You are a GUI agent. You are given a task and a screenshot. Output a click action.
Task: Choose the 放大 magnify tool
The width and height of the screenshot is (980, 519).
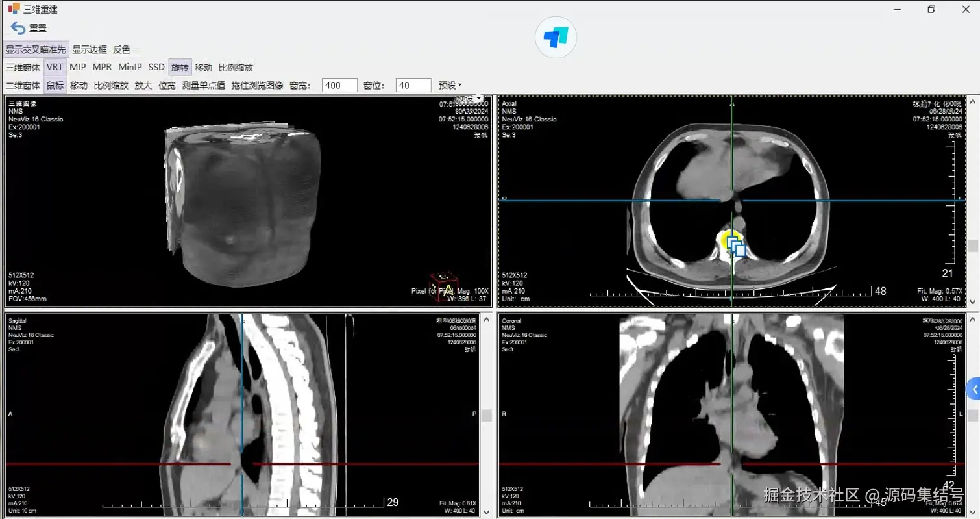click(x=143, y=85)
